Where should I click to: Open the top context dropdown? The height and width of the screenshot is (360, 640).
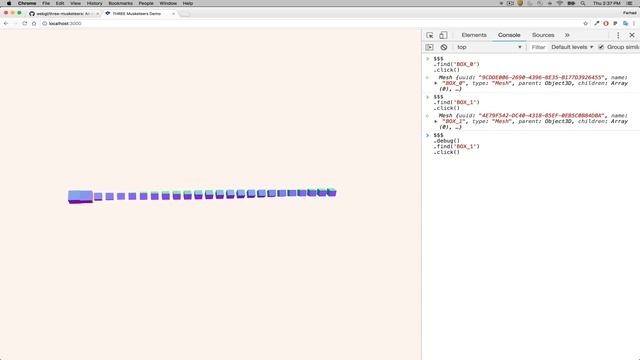click(x=489, y=47)
